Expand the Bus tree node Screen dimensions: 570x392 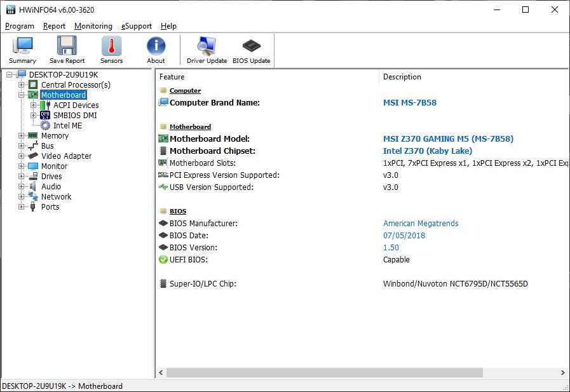[22, 145]
